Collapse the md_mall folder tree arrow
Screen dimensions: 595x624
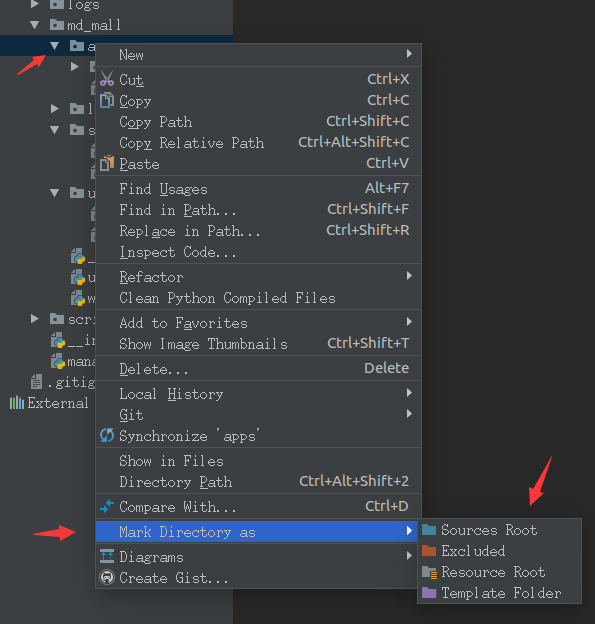(35, 25)
